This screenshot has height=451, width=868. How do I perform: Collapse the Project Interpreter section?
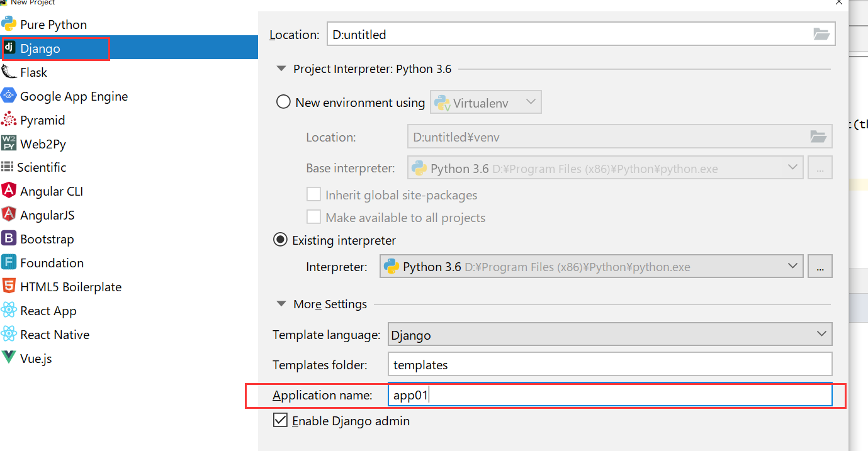pos(281,69)
